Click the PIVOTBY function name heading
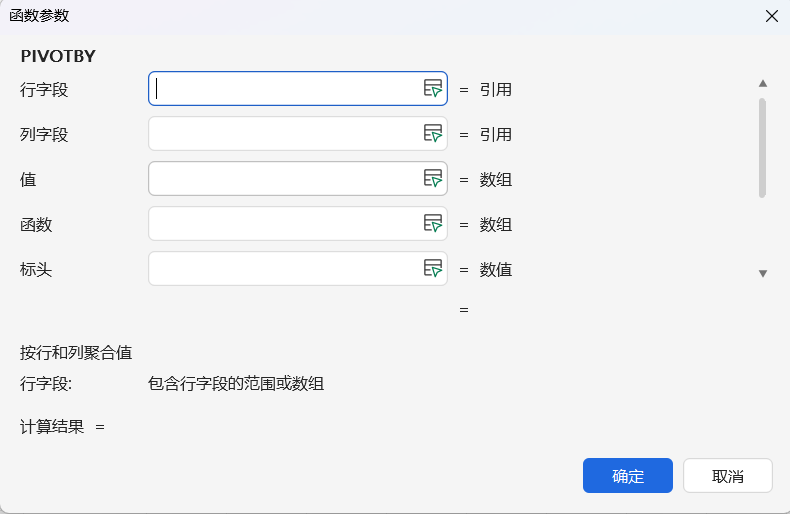790x514 pixels. click(x=58, y=56)
